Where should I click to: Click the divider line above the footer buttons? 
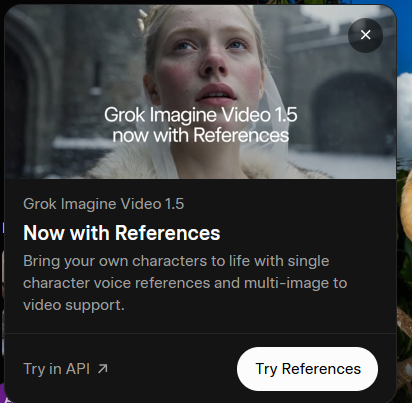pyautogui.click(x=200, y=333)
